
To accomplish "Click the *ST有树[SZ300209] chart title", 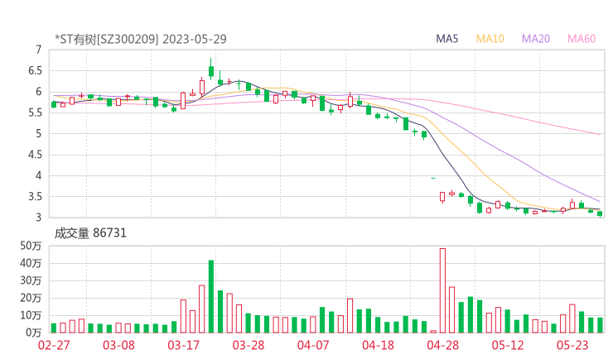I will [107, 39].
